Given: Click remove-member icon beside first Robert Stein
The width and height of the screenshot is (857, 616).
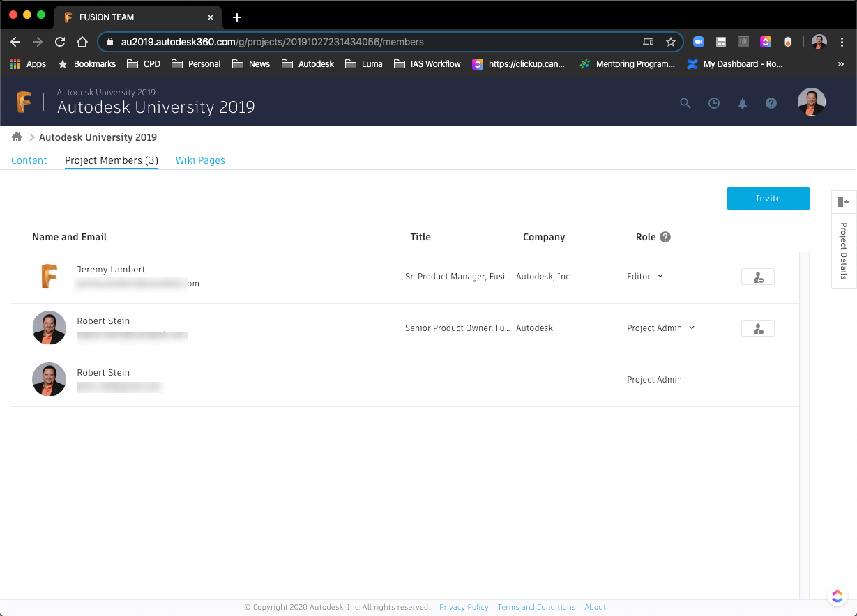Looking at the screenshot, I should (757, 328).
